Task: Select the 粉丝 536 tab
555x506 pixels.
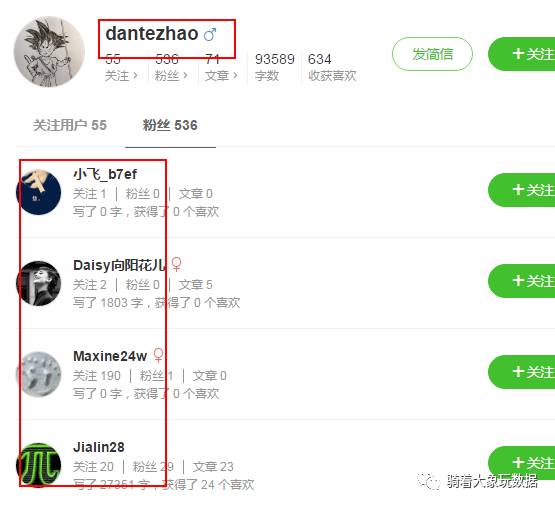Action: click(170, 125)
